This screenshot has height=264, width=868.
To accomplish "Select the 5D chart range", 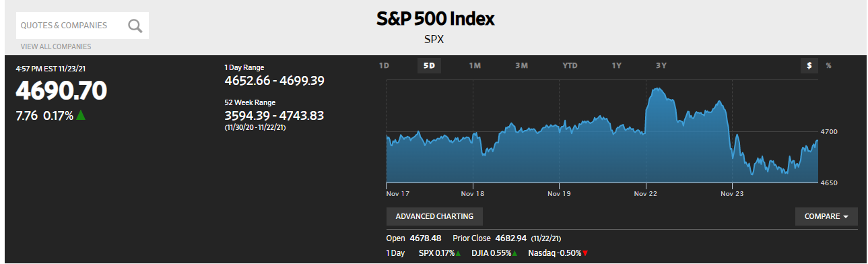I will [429, 65].
